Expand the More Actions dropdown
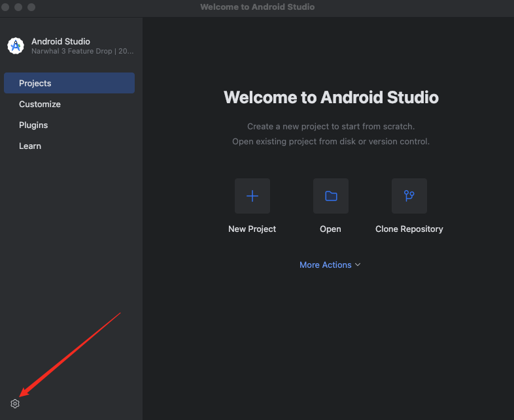The image size is (514, 420). [x=330, y=265]
